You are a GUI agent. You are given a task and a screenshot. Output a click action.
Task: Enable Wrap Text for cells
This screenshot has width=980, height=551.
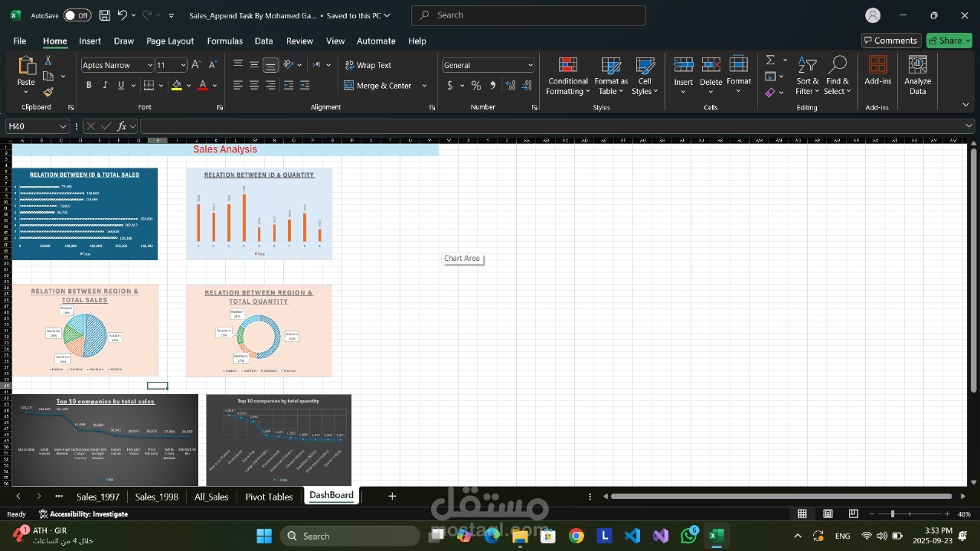[x=368, y=65]
